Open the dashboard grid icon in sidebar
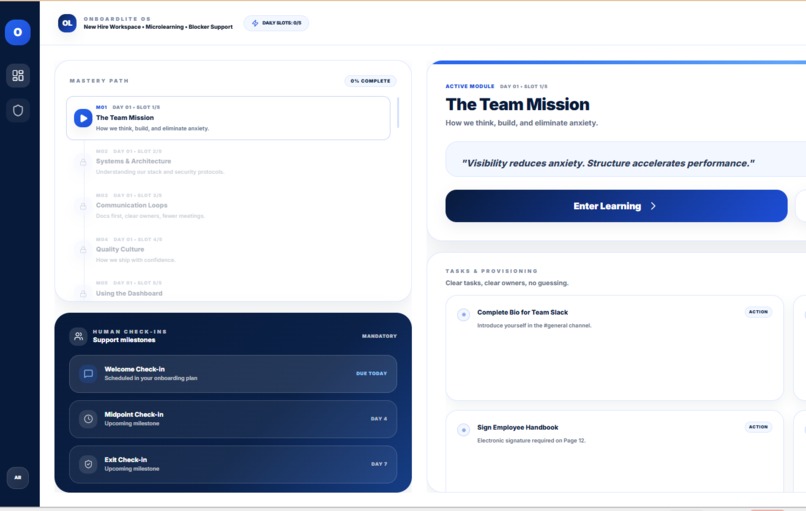806x511 pixels. (18, 76)
